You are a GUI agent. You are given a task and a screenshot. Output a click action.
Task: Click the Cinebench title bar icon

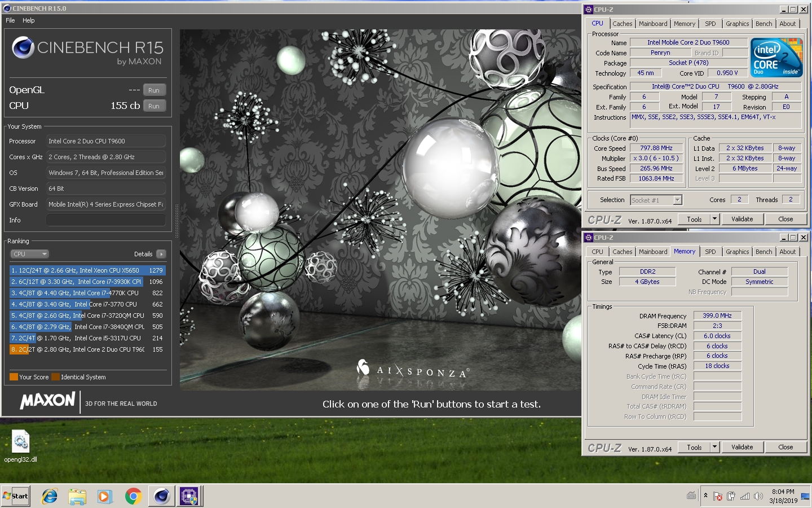point(7,8)
